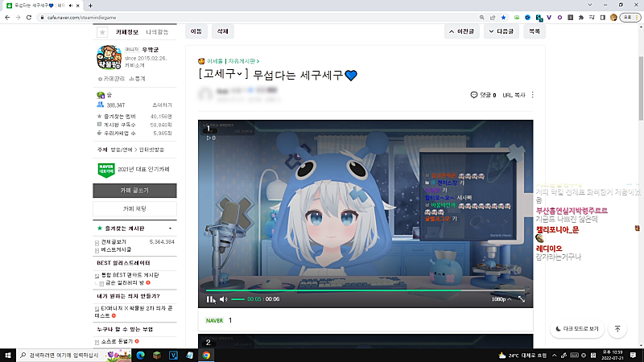Screen dimensions: 644x362
Task: Open the post list 목록
Action: tap(535, 31)
